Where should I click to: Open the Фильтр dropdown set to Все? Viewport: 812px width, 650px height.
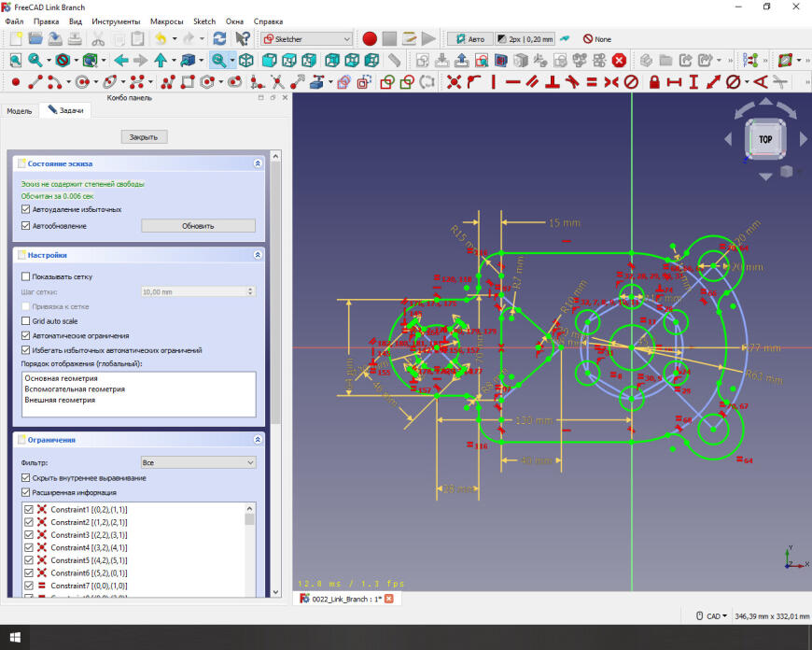197,462
